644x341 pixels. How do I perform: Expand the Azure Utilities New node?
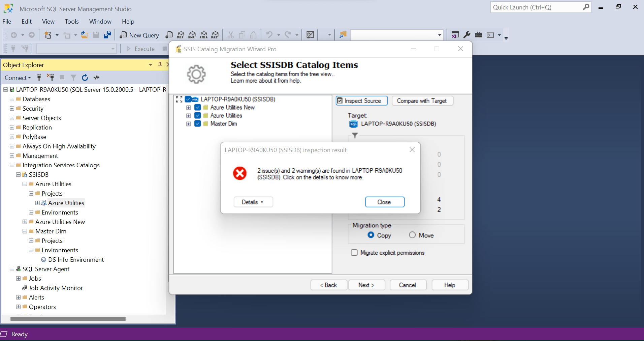tap(188, 107)
